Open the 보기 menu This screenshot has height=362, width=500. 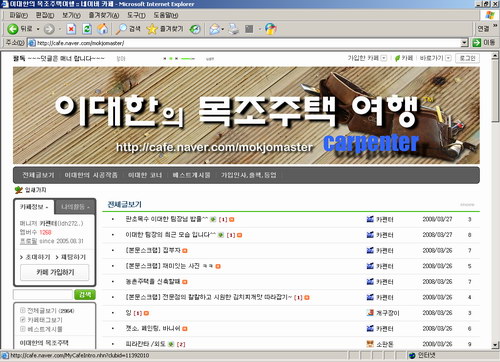point(71,15)
